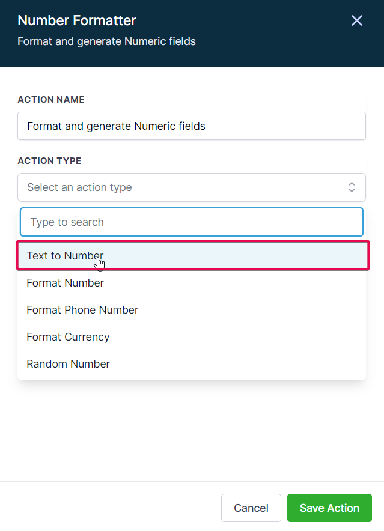
Task: Choose Format Number from the list
Action: [x=191, y=283]
